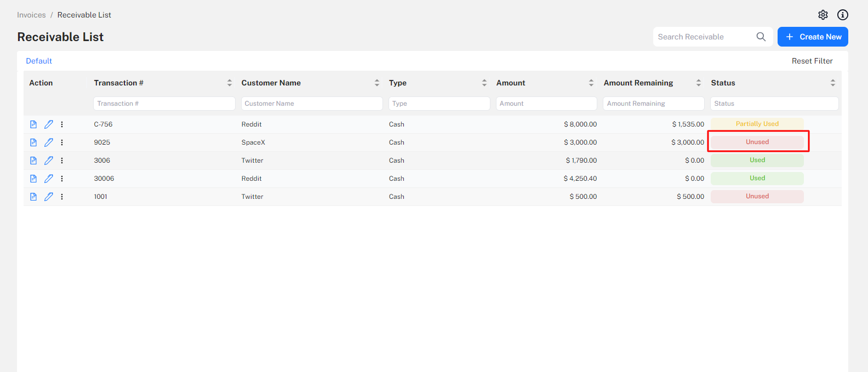Click transaction number C-756
This screenshot has height=372, width=868.
[x=103, y=124]
